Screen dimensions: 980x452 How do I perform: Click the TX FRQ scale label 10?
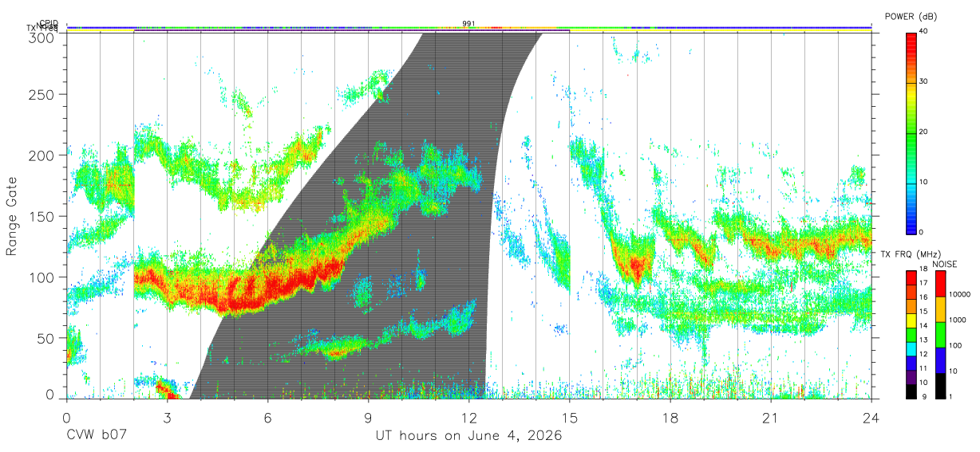point(922,382)
